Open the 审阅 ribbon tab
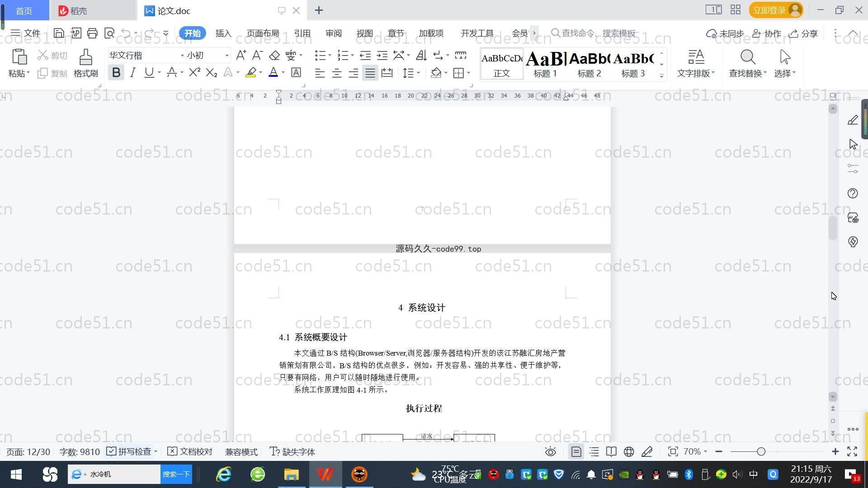 coord(334,33)
